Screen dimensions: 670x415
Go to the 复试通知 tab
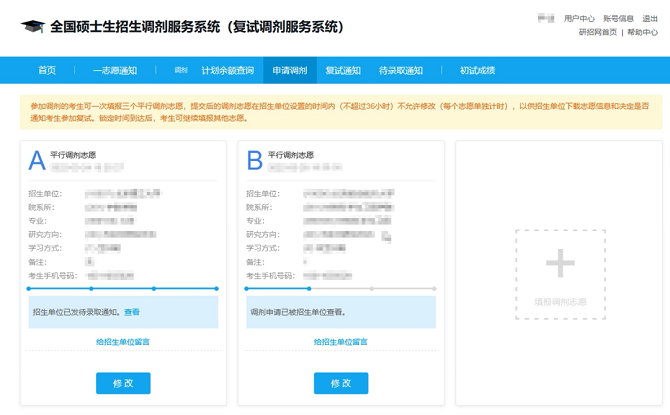click(343, 71)
